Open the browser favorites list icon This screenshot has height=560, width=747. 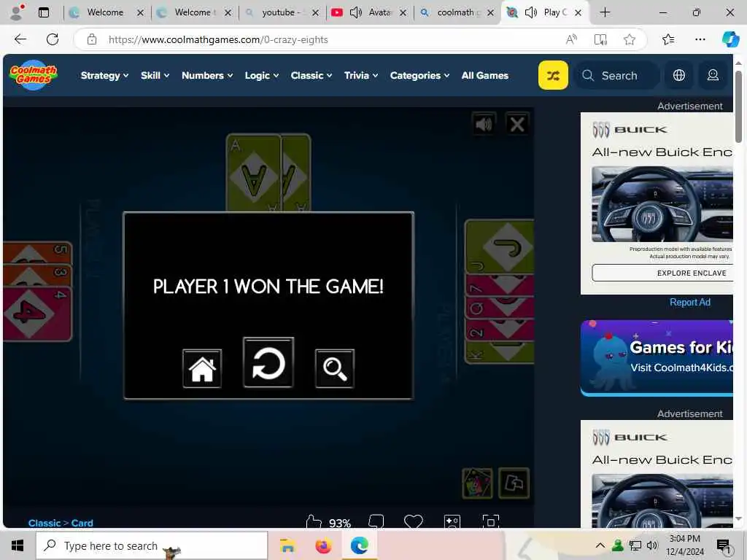point(668,39)
